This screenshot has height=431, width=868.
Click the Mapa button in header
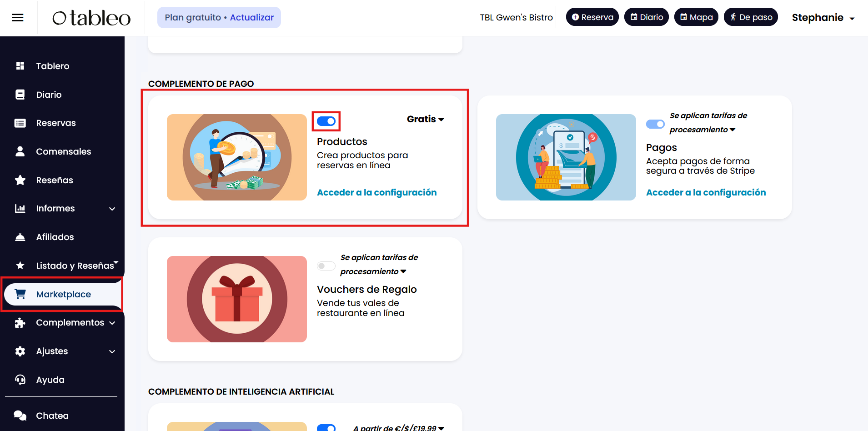click(696, 17)
